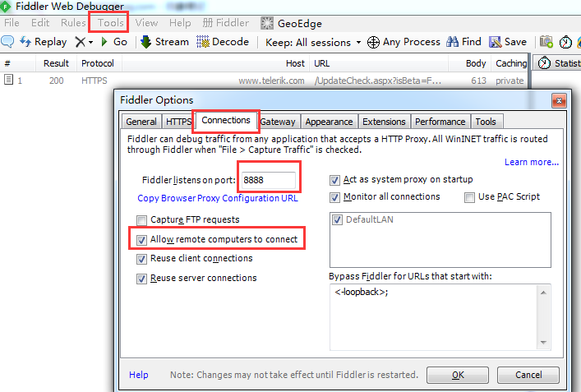The height and width of the screenshot is (392, 581).
Task: Open Keep: All sessions dropdown
Action: click(x=313, y=42)
